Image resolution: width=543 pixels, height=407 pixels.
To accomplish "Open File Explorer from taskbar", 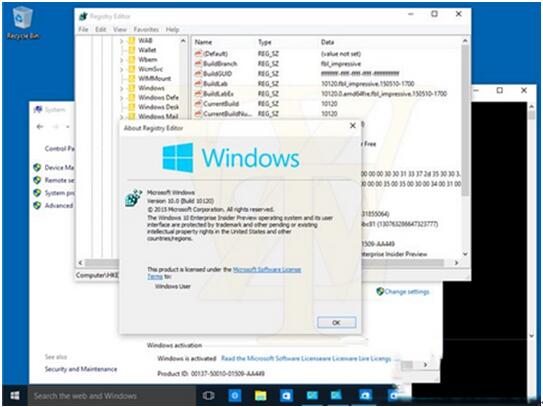I will click(x=260, y=396).
